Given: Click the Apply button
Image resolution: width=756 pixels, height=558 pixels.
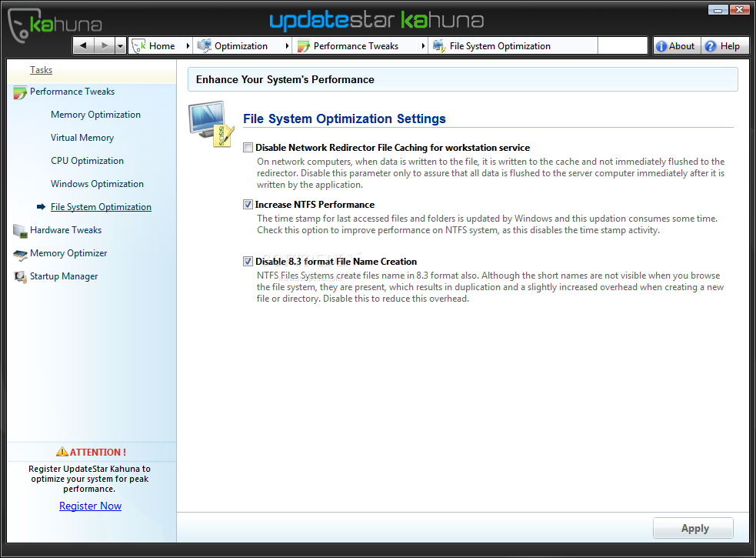Looking at the screenshot, I should point(694,528).
